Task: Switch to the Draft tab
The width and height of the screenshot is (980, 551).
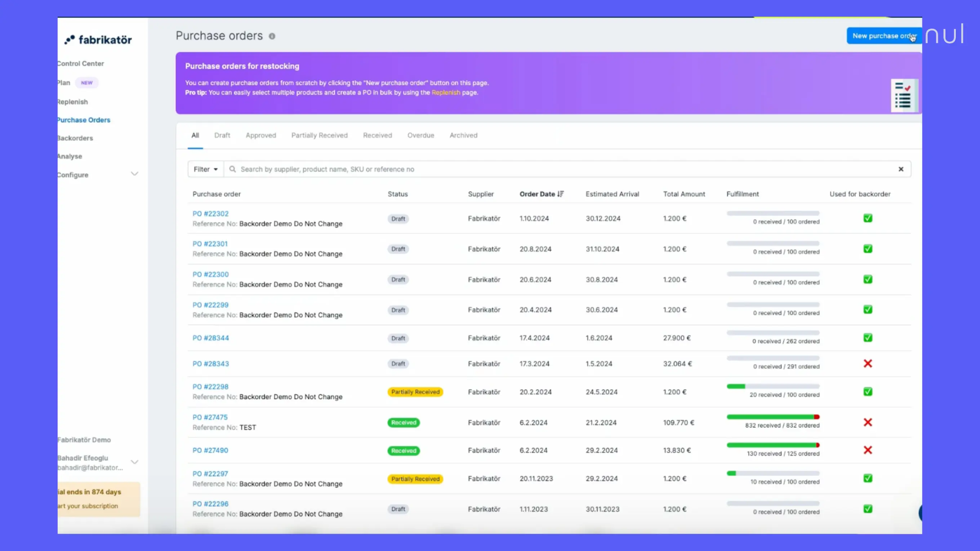Action: (x=222, y=135)
